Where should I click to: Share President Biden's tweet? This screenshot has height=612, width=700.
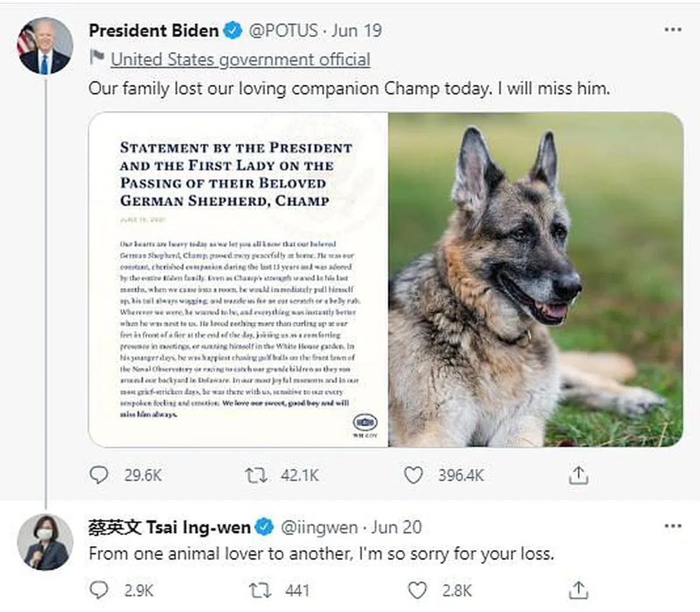coord(578,475)
